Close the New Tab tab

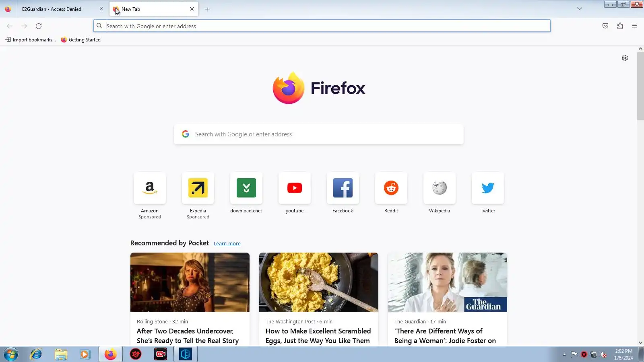coord(192,9)
